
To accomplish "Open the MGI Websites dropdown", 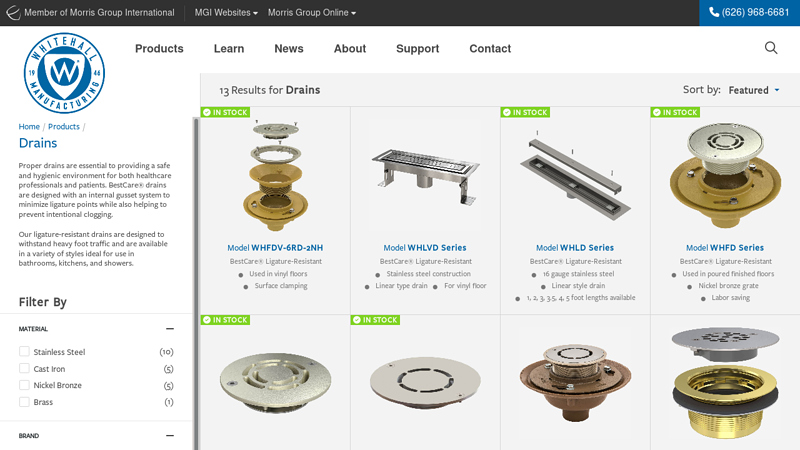I will 226,13.
